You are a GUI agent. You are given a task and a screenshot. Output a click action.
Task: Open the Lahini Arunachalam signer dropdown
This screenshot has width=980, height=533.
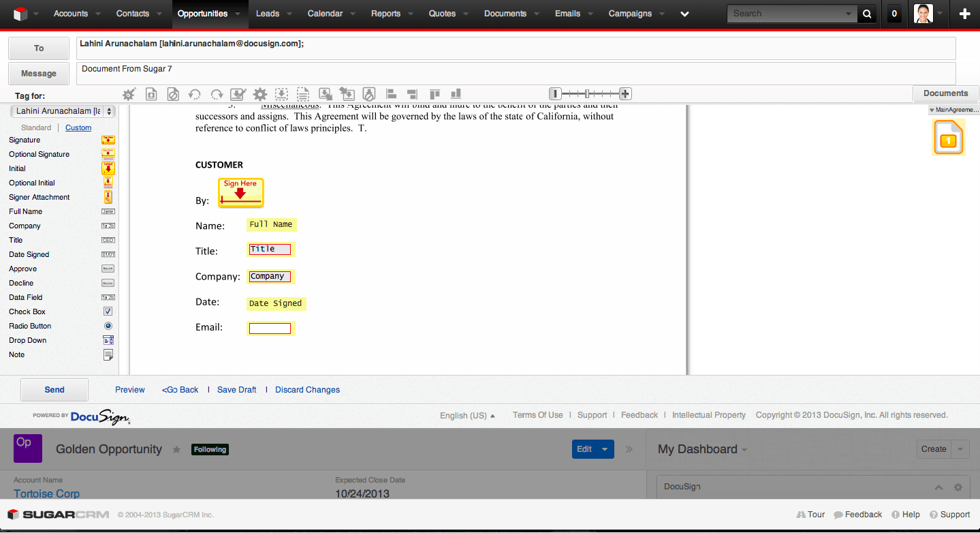click(x=63, y=111)
